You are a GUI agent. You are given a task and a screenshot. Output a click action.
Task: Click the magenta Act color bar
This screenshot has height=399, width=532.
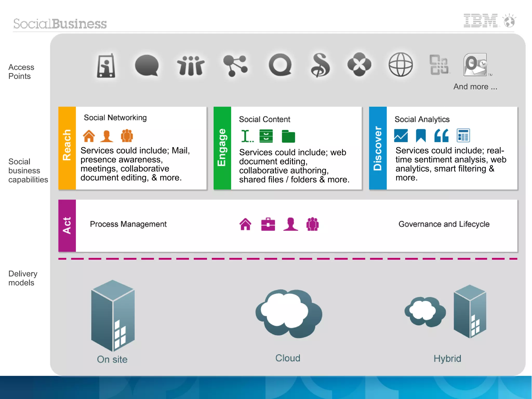[67, 225]
